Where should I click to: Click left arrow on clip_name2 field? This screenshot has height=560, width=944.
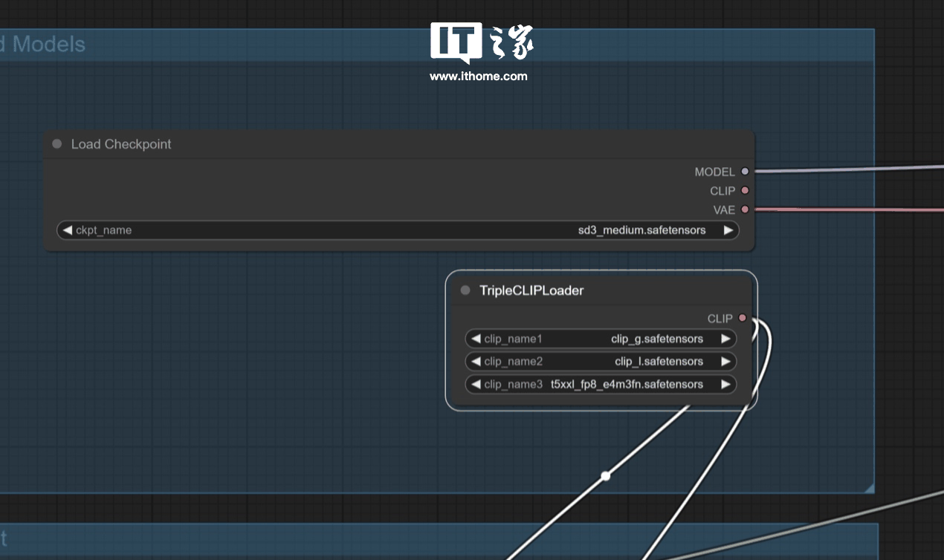tap(476, 362)
